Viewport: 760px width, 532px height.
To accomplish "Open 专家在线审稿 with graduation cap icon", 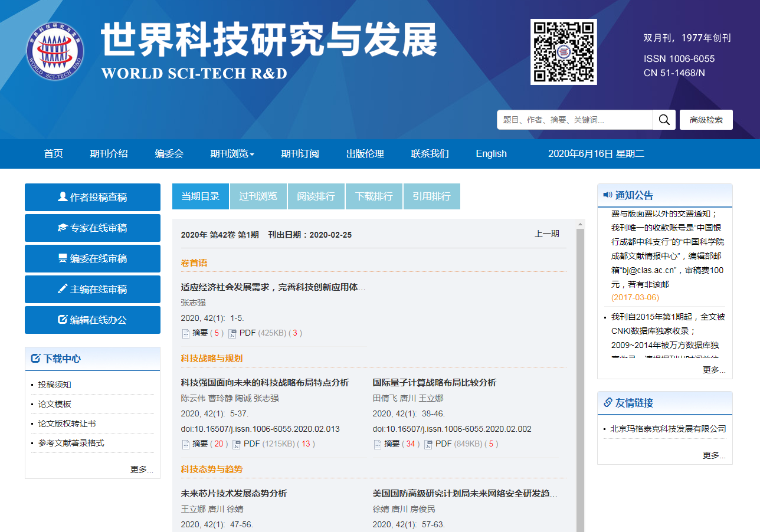I will (93, 228).
